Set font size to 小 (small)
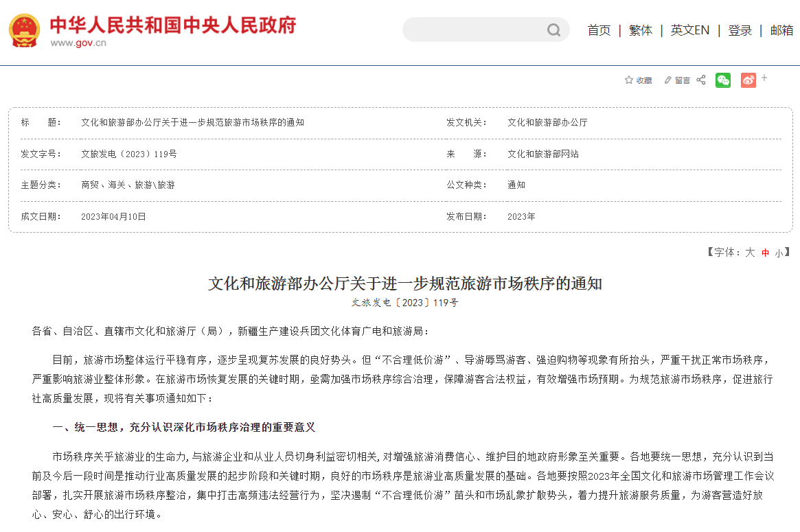Viewport: 800px width, 532px height. pyautogui.click(x=779, y=253)
